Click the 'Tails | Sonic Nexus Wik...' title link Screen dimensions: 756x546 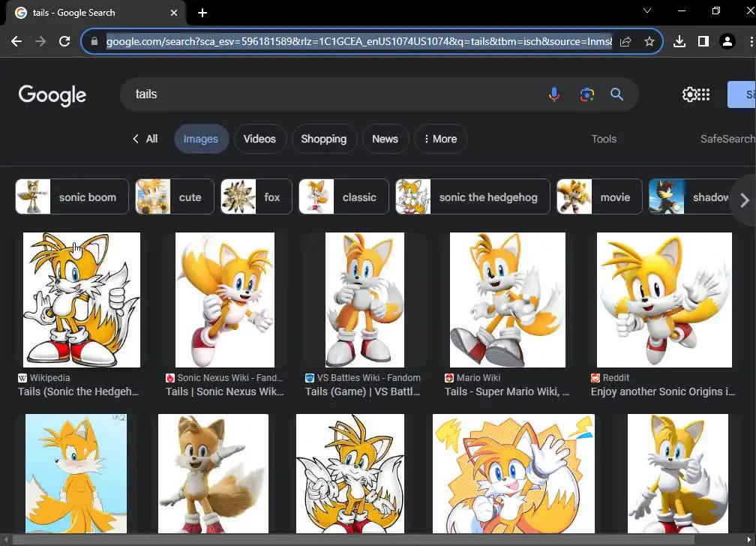click(x=225, y=391)
